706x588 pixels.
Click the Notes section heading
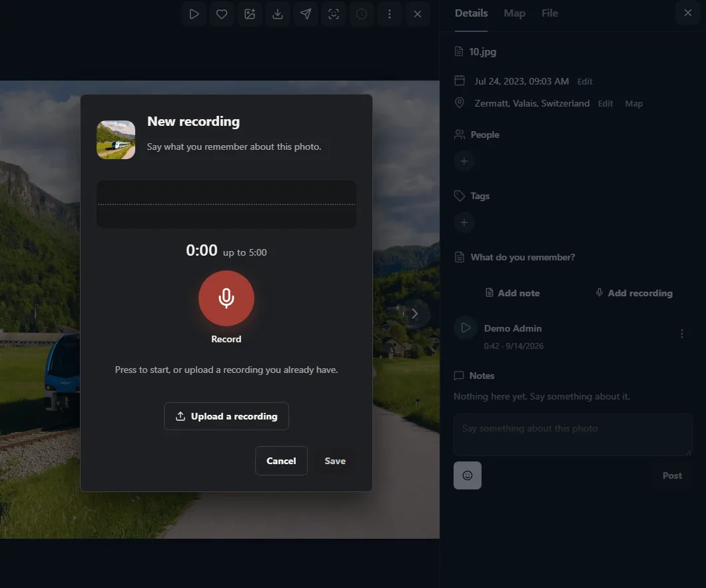point(482,376)
